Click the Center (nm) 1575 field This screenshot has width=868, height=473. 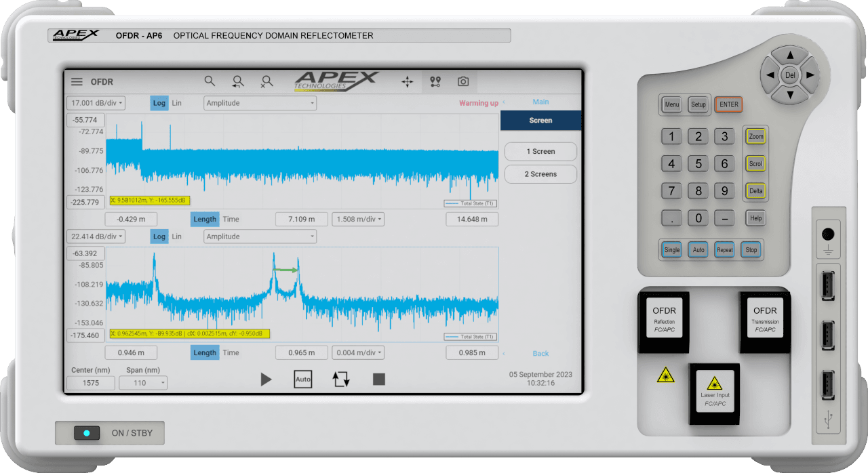pyautogui.click(x=90, y=383)
